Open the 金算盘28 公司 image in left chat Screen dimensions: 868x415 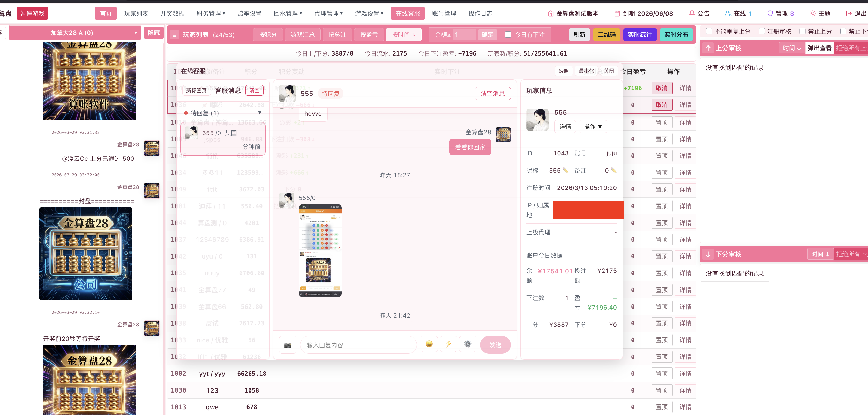[x=86, y=253]
